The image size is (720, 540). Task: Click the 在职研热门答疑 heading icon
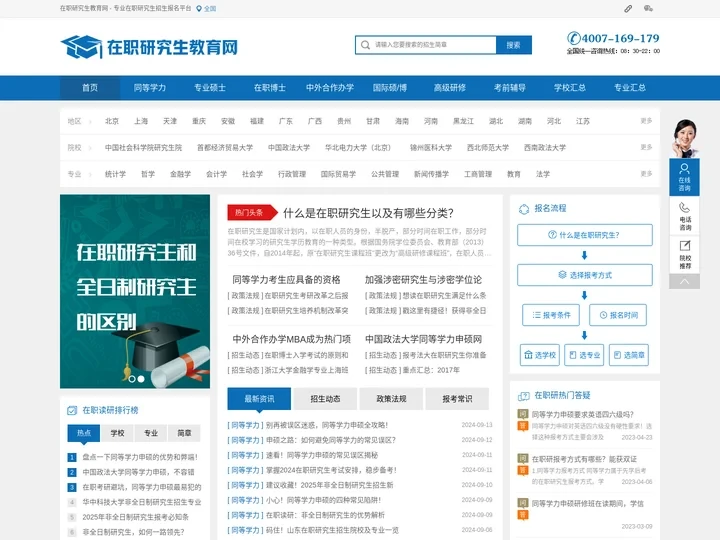point(524,396)
